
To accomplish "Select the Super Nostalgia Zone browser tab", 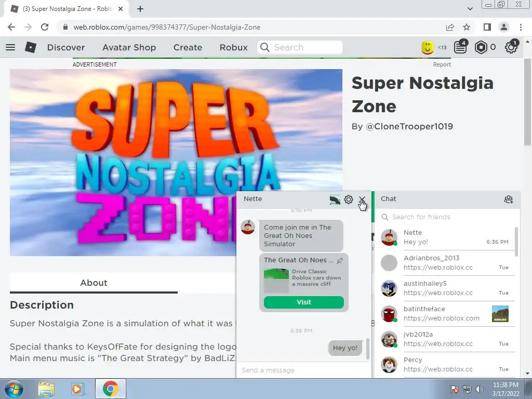I will coord(66,9).
